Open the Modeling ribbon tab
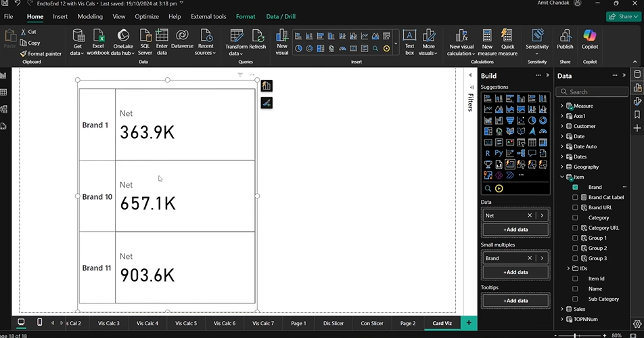Viewport: 644px width, 338px height. [x=90, y=16]
